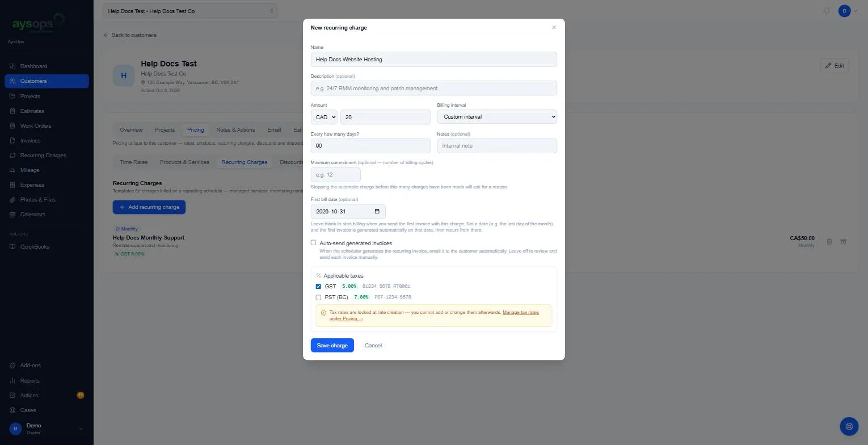The image size is (868, 445).
Task: Click the QuickBooks add-on icon
Action: coord(12,246)
